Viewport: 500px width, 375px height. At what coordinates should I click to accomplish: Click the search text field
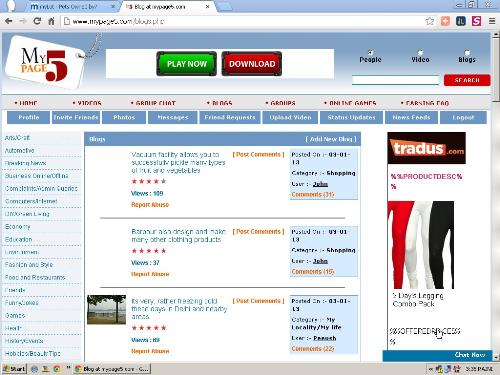396,80
